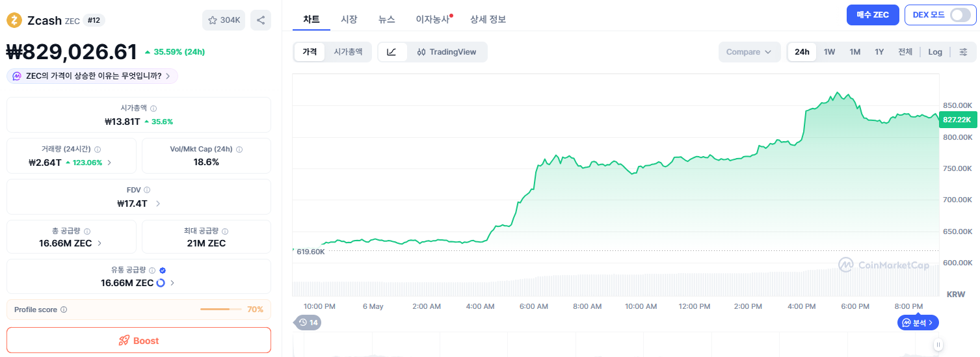The width and height of the screenshot is (980, 357).
Task: Open the share icon button
Action: tap(261, 20)
